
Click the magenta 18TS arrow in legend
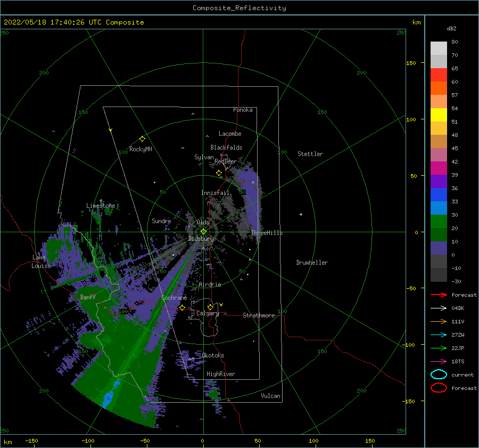439,362
